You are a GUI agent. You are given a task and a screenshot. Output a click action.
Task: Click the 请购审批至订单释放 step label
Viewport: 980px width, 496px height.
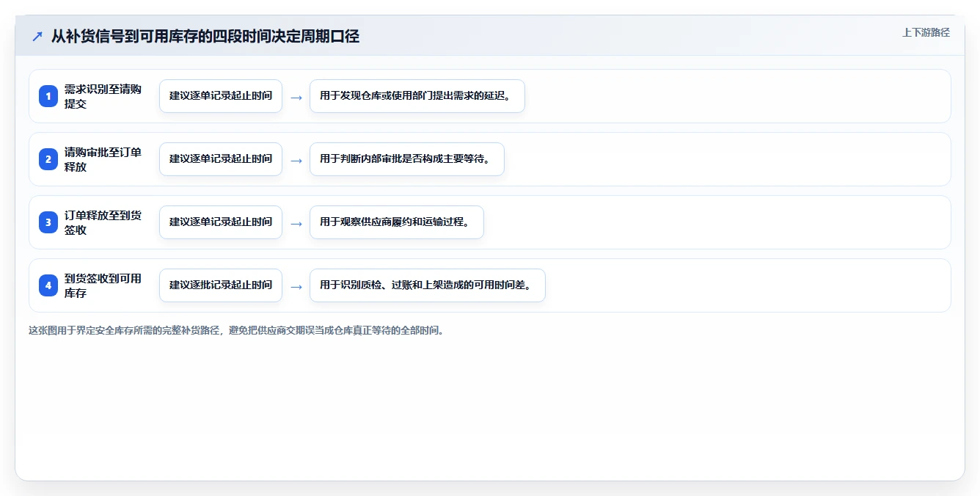pos(103,159)
